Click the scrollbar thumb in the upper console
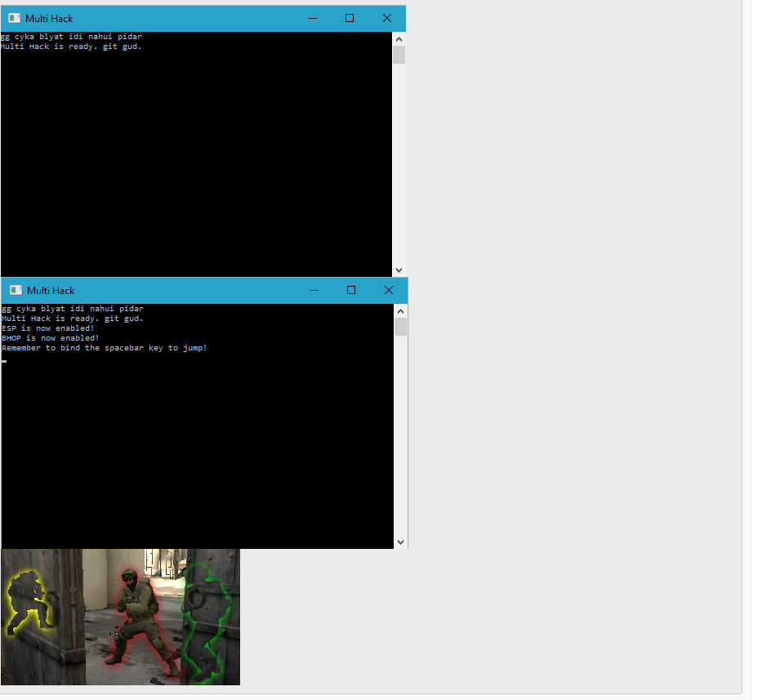This screenshot has width=758, height=700. (x=399, y=55)
